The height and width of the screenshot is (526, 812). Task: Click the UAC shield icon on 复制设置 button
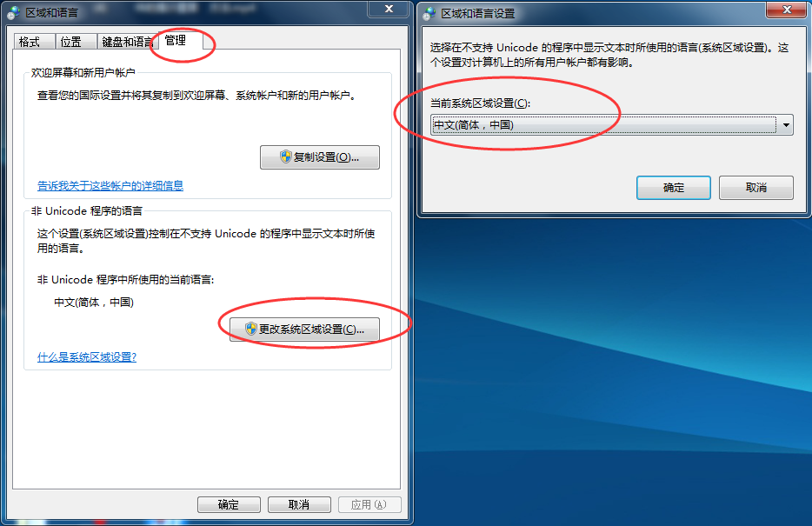coord(286,156)
